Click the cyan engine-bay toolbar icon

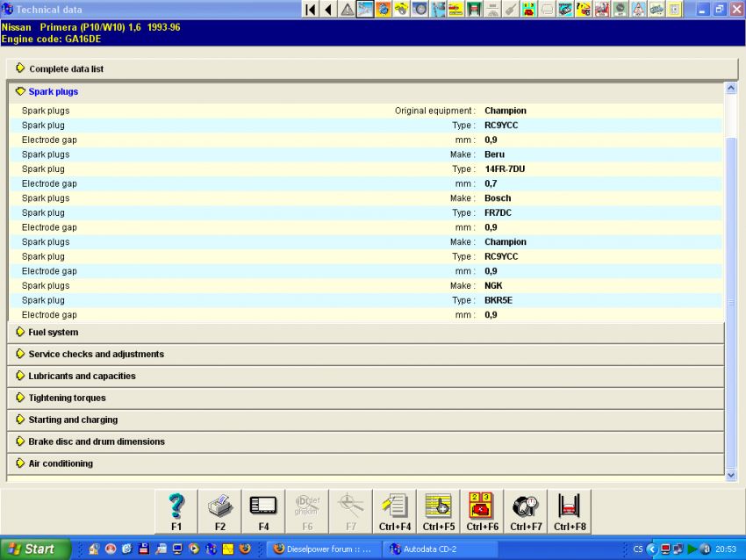(565, 9)
